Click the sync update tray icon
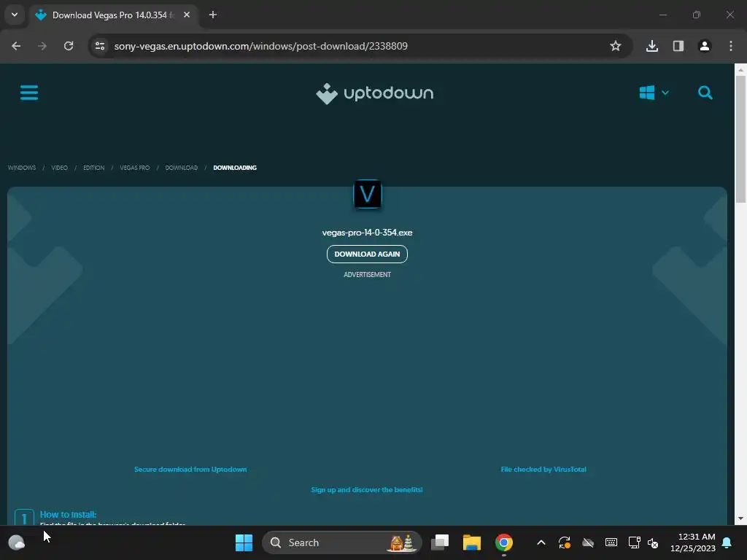 click(565, 542)
